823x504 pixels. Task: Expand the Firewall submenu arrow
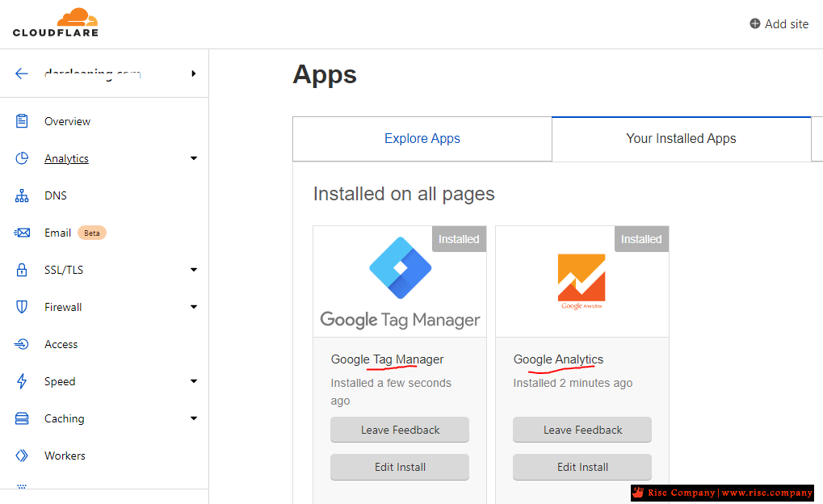click(x=194, y=307)
